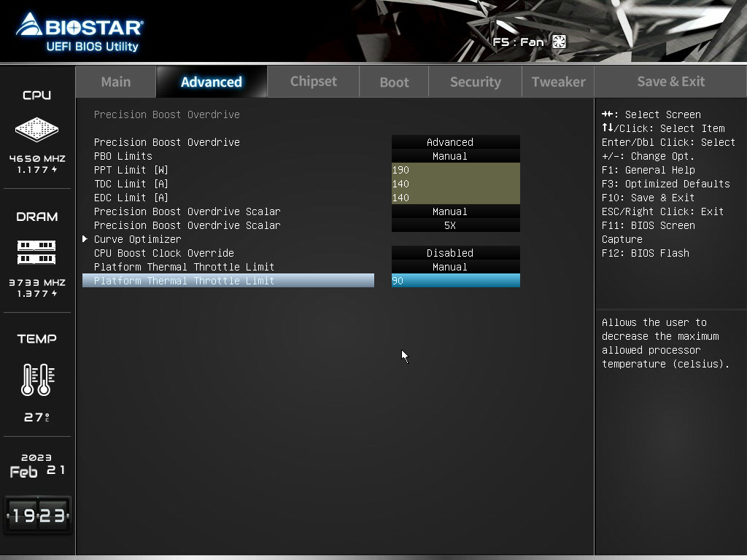This screenshot has width=747, height=560.
Task: Open Platform Thermal Throttle Limit Manual dropdown
Action: tap(456, 267)
